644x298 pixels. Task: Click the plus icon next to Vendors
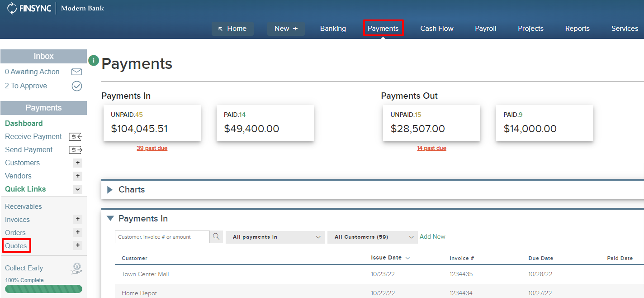click(x=78, y=176)
